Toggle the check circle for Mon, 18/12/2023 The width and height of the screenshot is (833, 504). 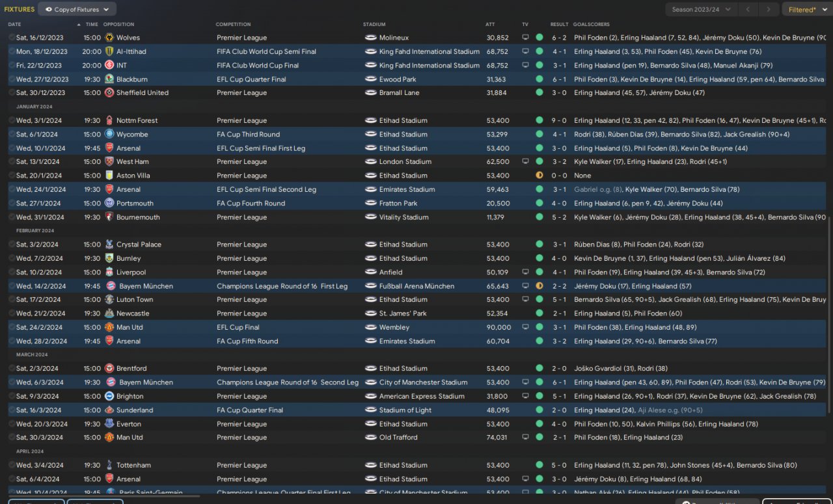[12, 51]
